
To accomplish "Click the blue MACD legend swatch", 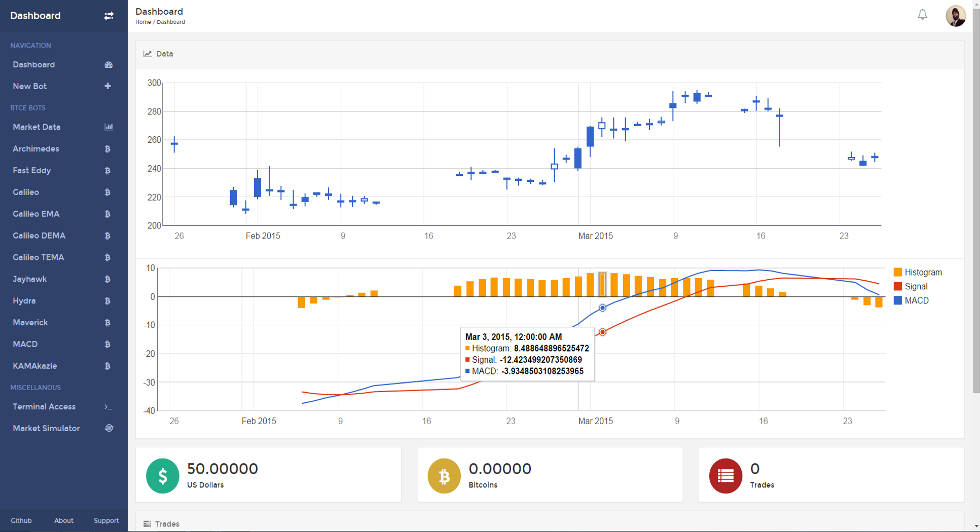I will tap(898, 300).
